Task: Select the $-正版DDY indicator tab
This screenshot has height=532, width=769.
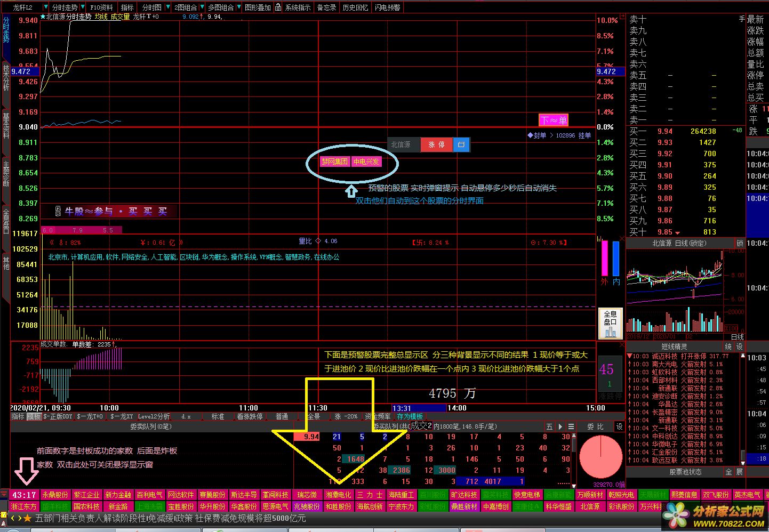Action: pos(58,416)
